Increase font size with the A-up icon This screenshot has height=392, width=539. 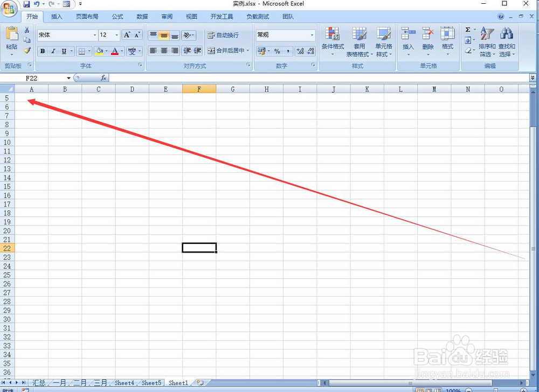point(127,35)
